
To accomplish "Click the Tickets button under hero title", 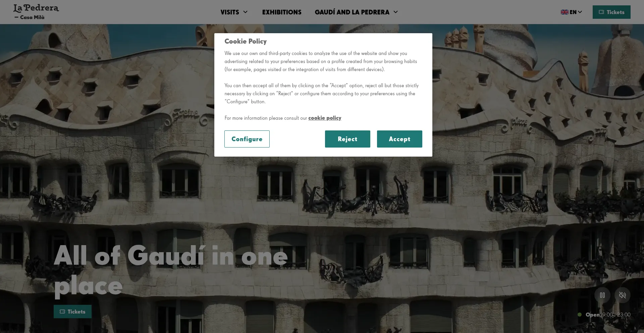I will tap(72, 312).
